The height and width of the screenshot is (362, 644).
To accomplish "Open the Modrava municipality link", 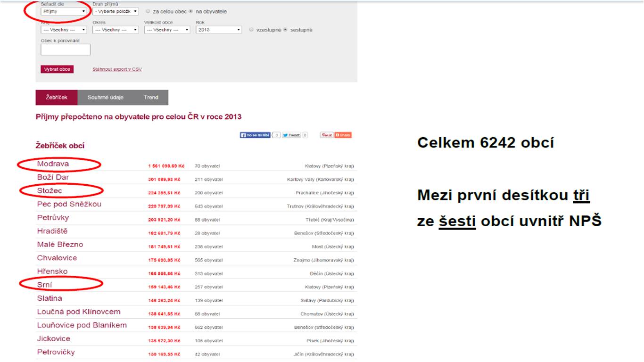I will [x=53, y=164].
